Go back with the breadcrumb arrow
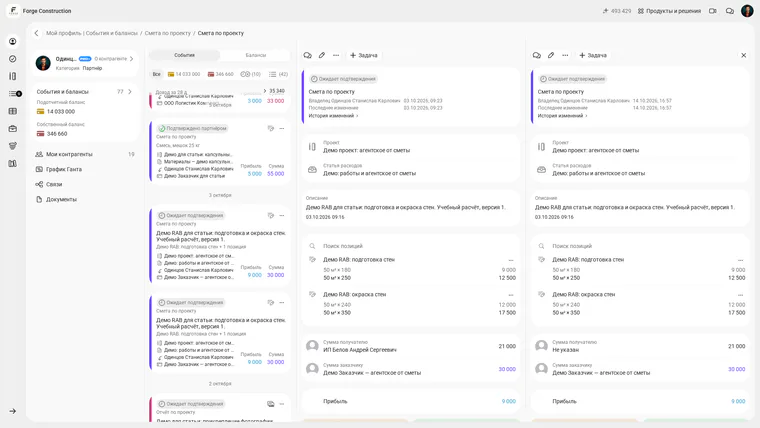 click(x=36, y=33)
